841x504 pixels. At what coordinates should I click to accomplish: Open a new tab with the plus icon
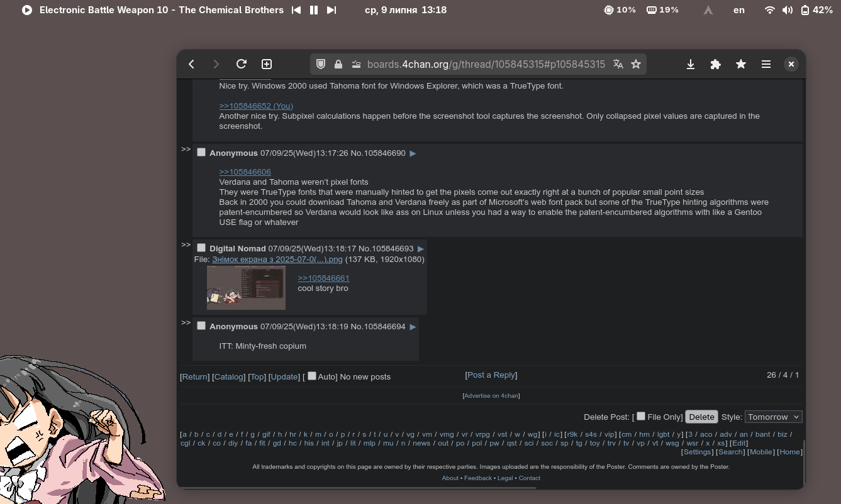(x=267, y=64)
